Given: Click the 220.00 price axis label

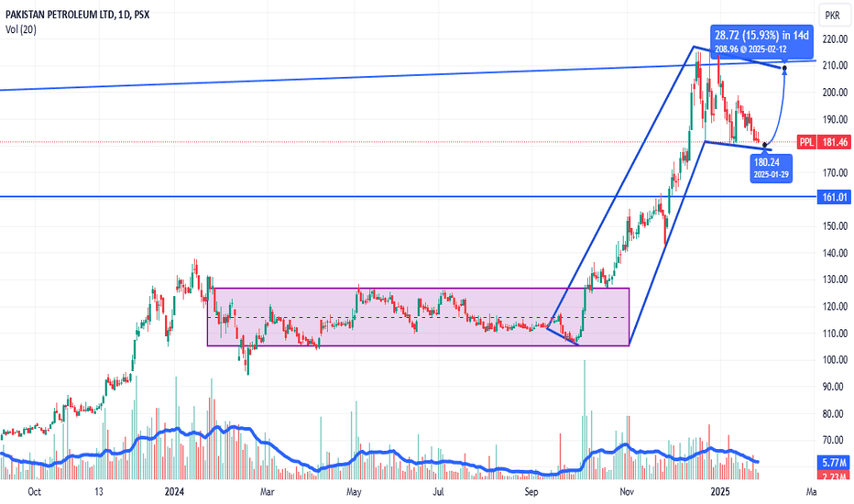Looking at the screenshot, I should [835, 39].
